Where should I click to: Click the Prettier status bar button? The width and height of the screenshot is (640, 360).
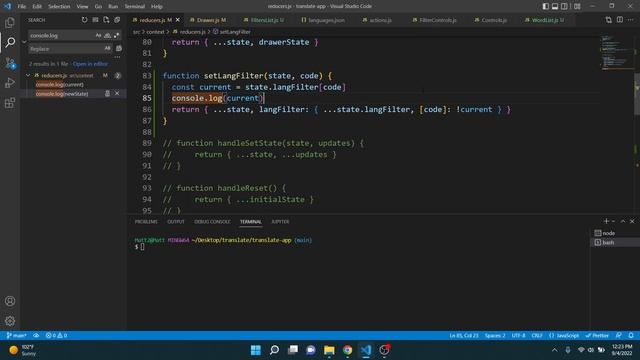(597, 336)
